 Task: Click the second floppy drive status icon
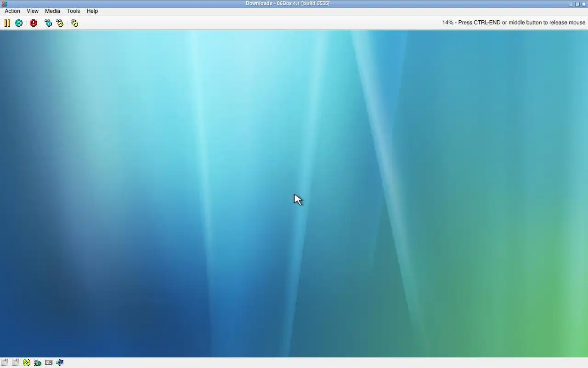15,362
